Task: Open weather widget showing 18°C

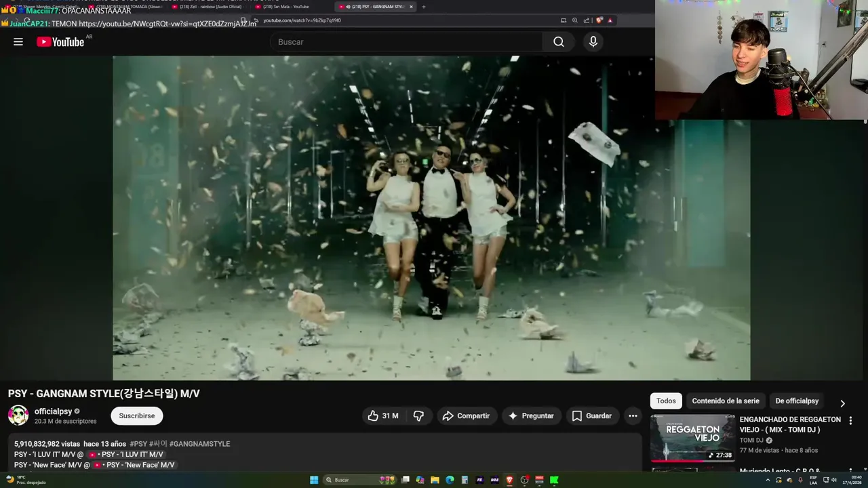Action: point(26,480)
